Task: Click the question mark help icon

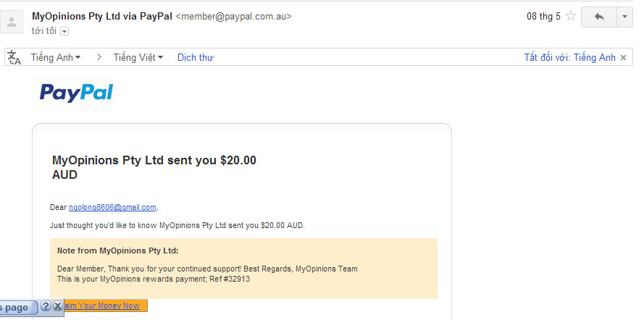Action: tap(46, 306)
